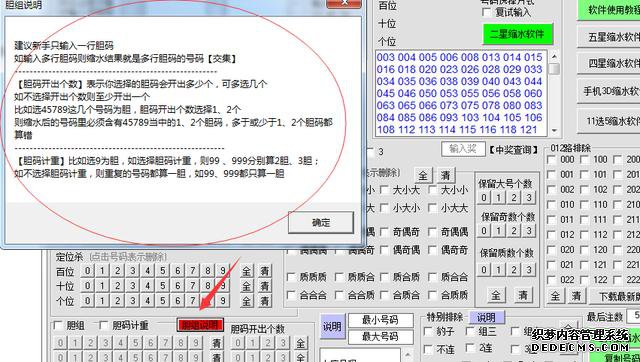Click the purple 说明 button beside 最小号码

click(x=332, y=326)
